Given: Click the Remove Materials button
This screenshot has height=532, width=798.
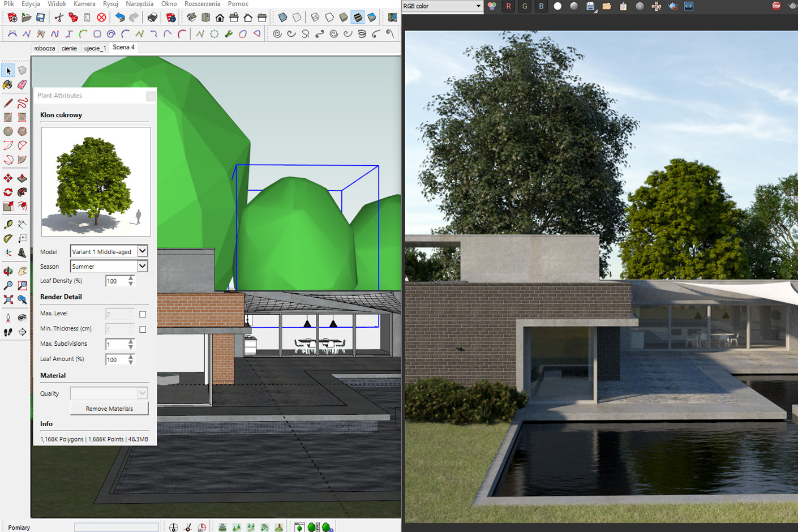Looking at the screenshot, I should coord(109,408).
